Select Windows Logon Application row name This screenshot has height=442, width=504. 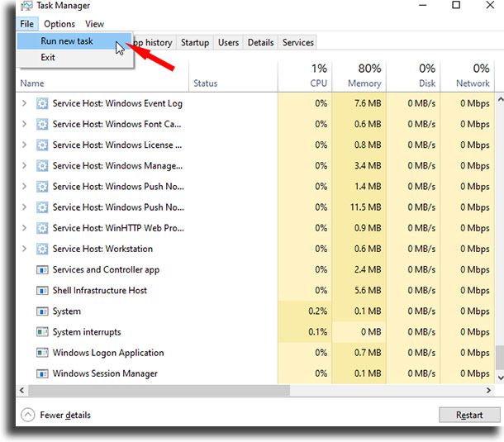point(108,353)
